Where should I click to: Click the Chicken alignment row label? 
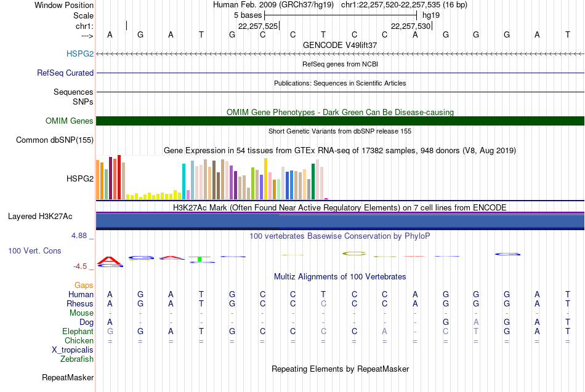79,340
